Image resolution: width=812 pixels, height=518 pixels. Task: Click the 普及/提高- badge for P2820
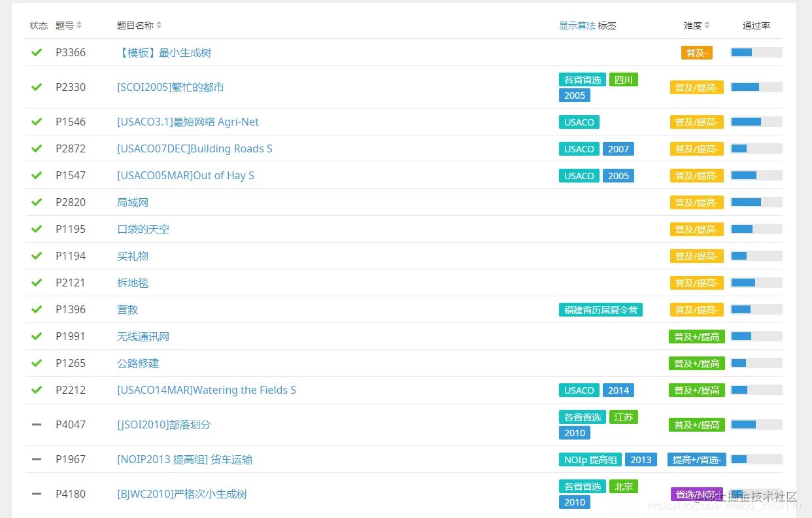point(697,203)
